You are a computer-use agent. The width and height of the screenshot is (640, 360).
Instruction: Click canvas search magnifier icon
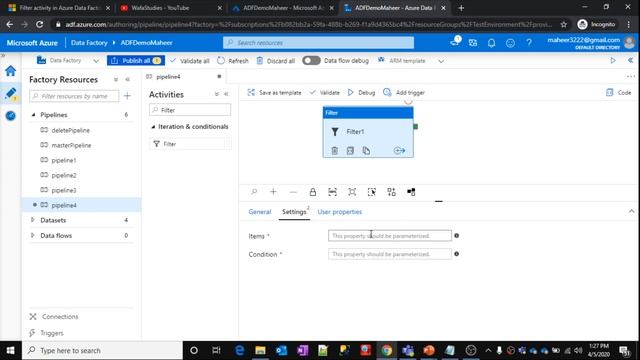click(x=254, y=192)
